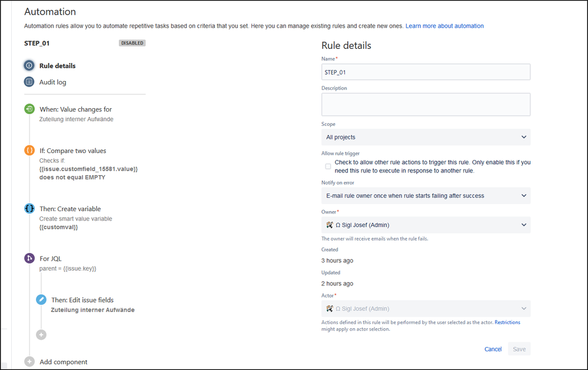Expand the Notify on error dropdown

click(426, 195)
